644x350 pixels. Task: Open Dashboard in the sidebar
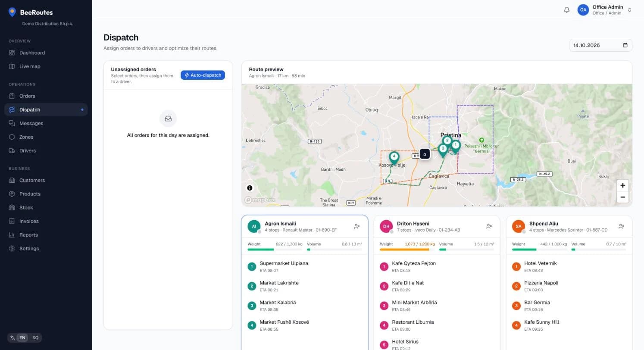coord(46,53)
